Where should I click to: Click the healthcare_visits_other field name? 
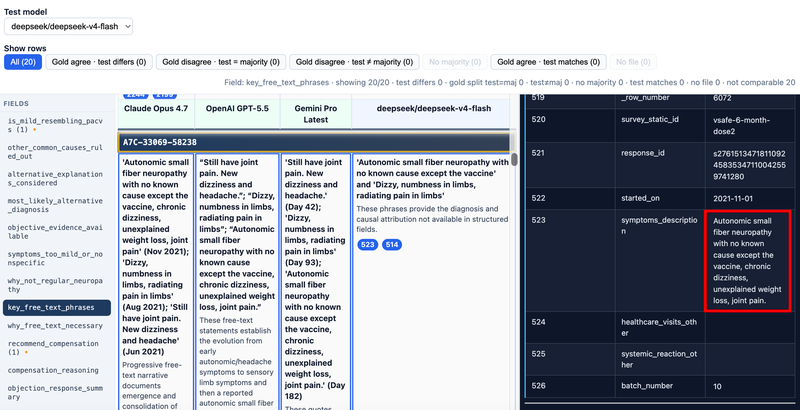[659, 327]
